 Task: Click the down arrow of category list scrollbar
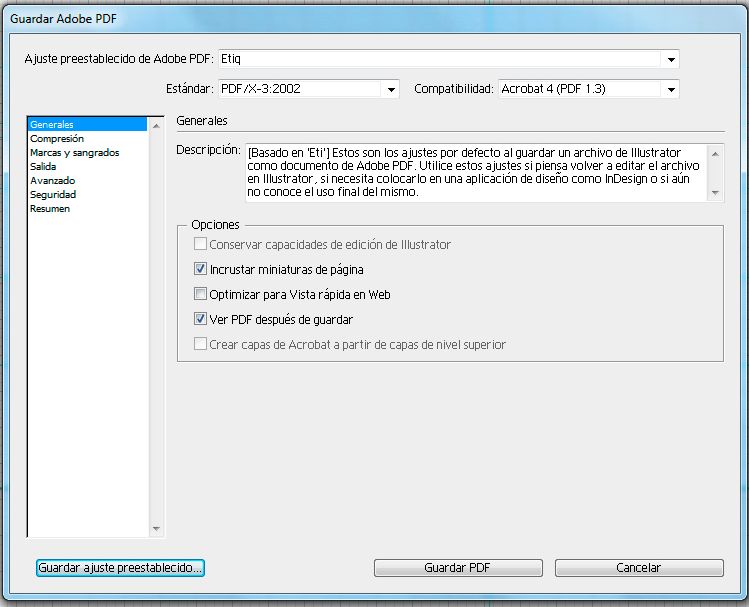point(156,529)
